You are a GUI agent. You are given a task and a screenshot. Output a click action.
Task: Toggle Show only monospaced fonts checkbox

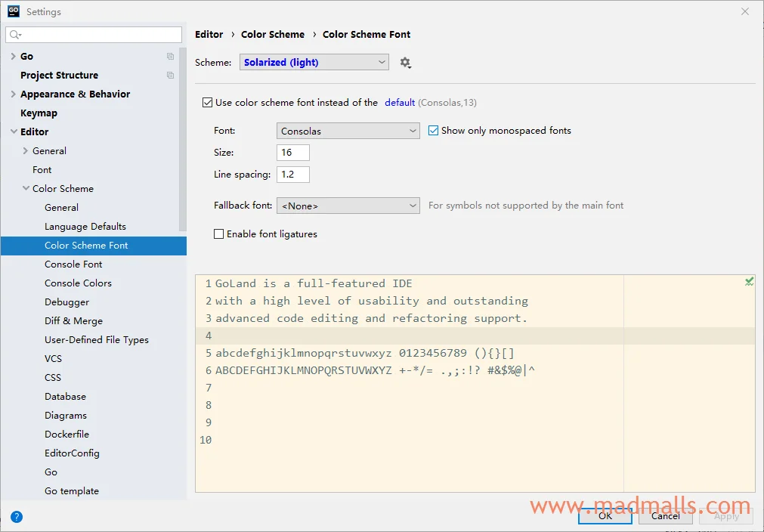click(433, 131)
